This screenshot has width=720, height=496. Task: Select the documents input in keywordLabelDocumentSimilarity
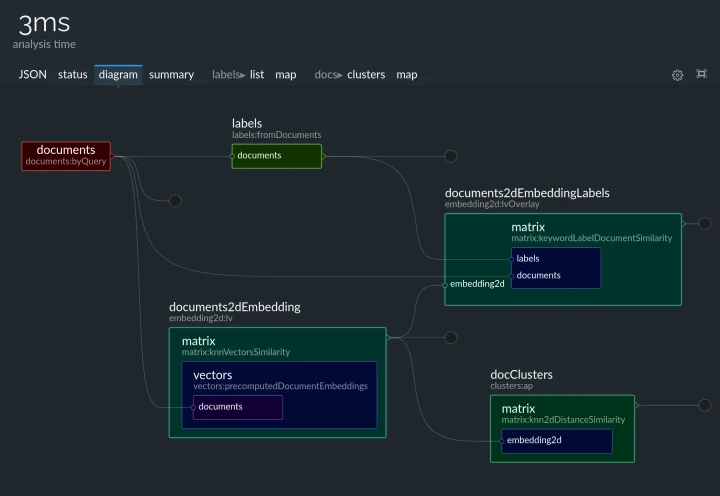(x=538, y=275)
